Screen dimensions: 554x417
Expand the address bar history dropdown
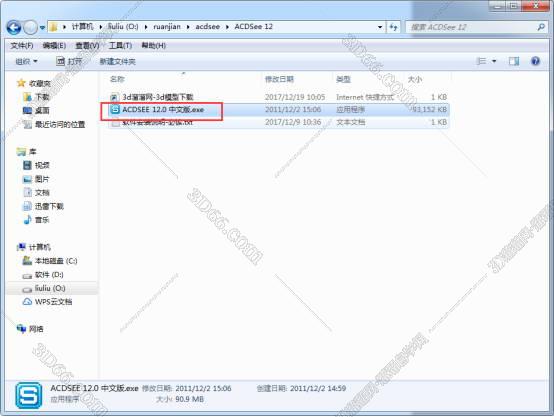380,27
